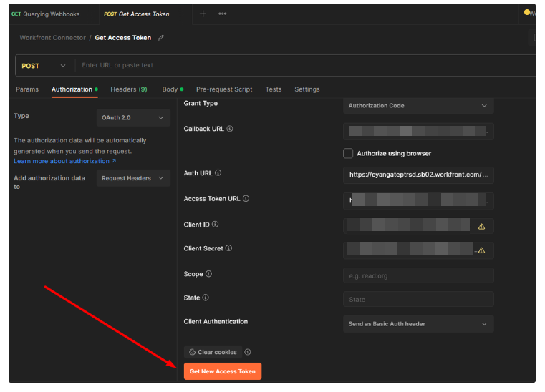Screen dimensions: 545x392
Task: Click Get New Access Token button
Action: [x=223, y=371]
